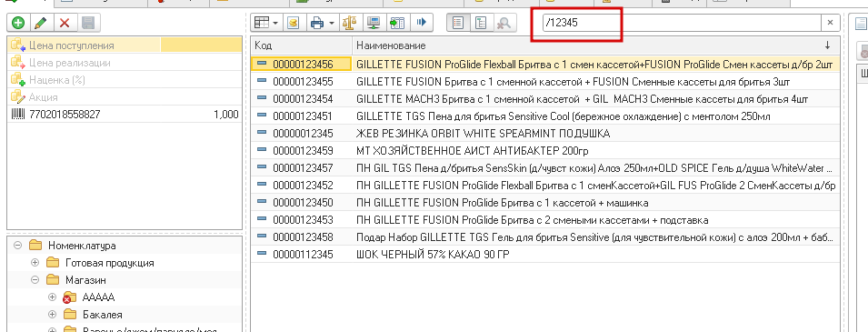Select item code 00000123457
The image size is (868, 332).
(x=303, y=167)
